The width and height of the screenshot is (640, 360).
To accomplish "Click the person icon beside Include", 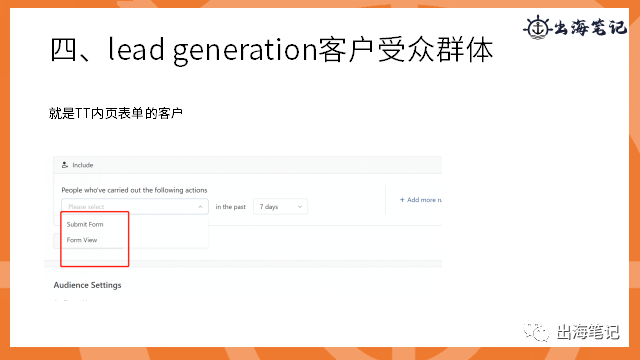I will coord(64,165).
